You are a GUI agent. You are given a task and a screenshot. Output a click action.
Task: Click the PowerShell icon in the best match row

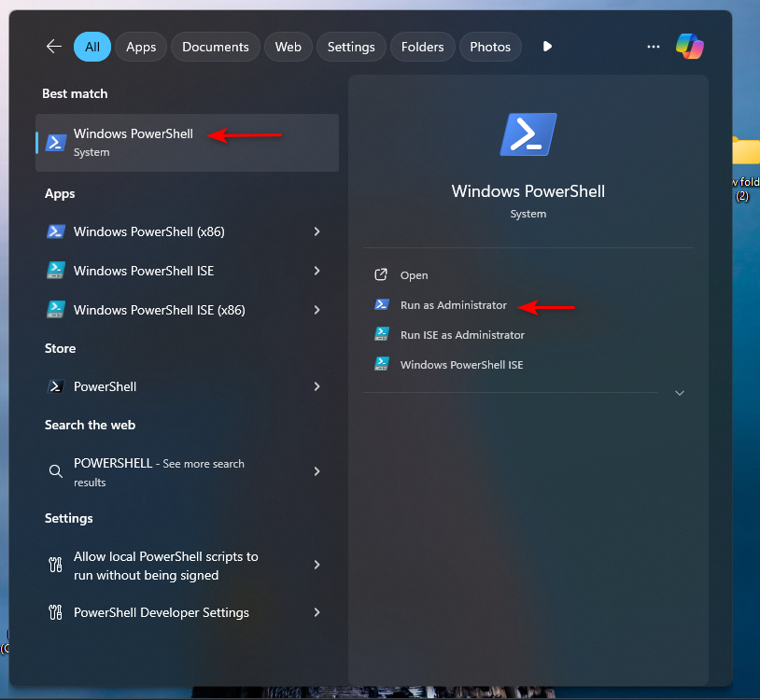tap(56, 143)
